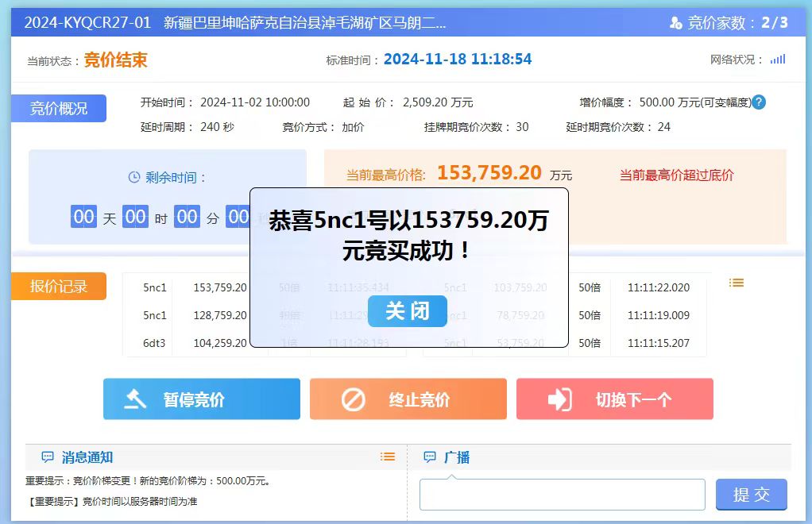Click bidder 5nc1 in the 128,759.20 row

tap(155, 315)
